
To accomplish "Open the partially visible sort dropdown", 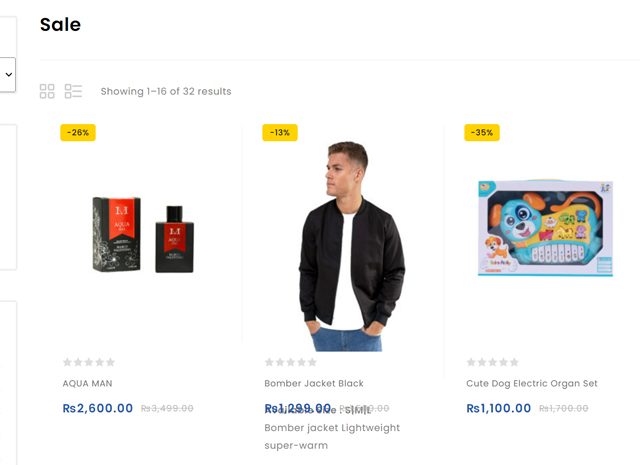I will click(8, 74).
